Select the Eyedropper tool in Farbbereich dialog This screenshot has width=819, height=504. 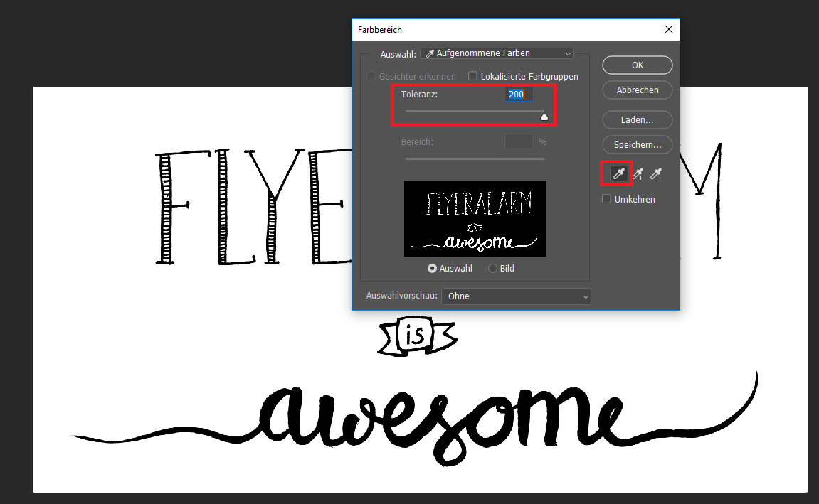click(618, 174)
